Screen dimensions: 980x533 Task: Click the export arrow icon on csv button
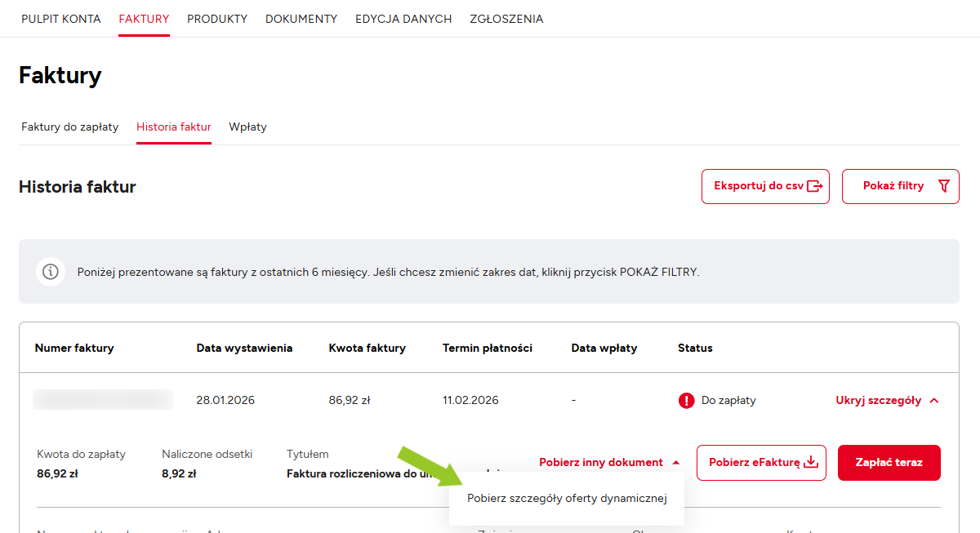click(814, 186)
